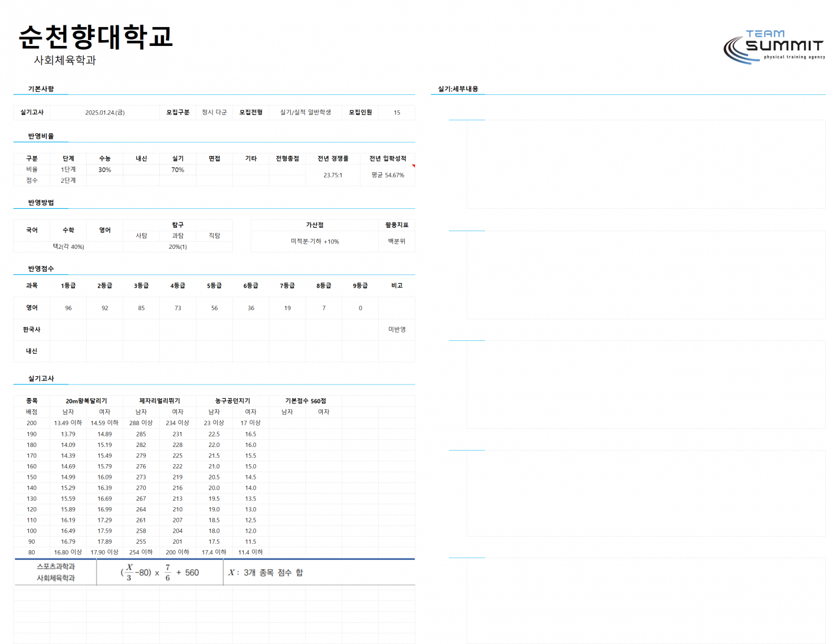The width and height of the screenshot is (826, 644).
Task: Select the 활용지표 header
Action: [397, 225]
